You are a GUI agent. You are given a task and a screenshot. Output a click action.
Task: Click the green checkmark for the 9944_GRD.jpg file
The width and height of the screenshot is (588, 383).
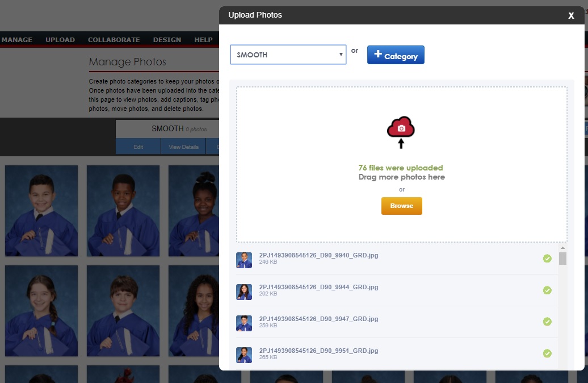(x=547, y=290)
